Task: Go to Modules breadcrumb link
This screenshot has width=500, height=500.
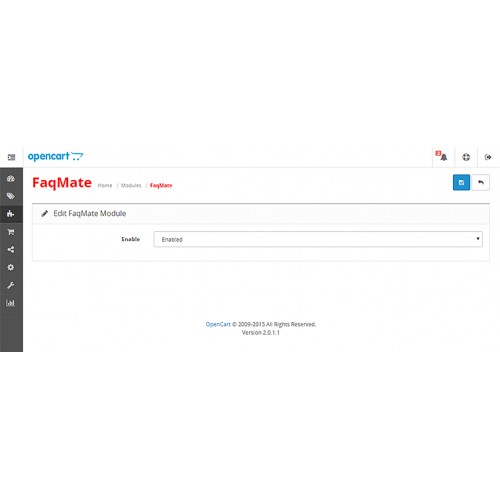Action: pyautogui.click(x=131, y=185)
